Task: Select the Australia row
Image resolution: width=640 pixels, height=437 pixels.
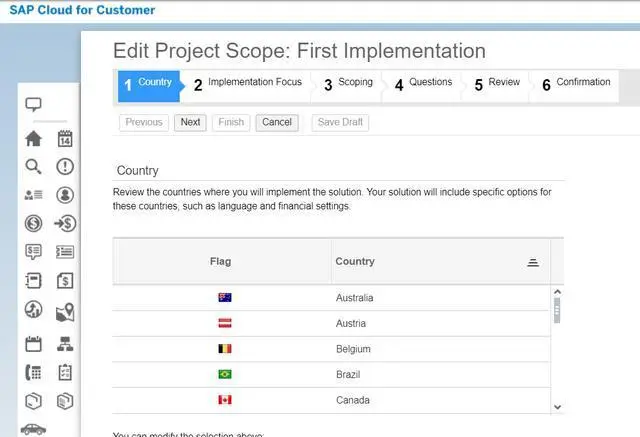Action: coord(331,298)
